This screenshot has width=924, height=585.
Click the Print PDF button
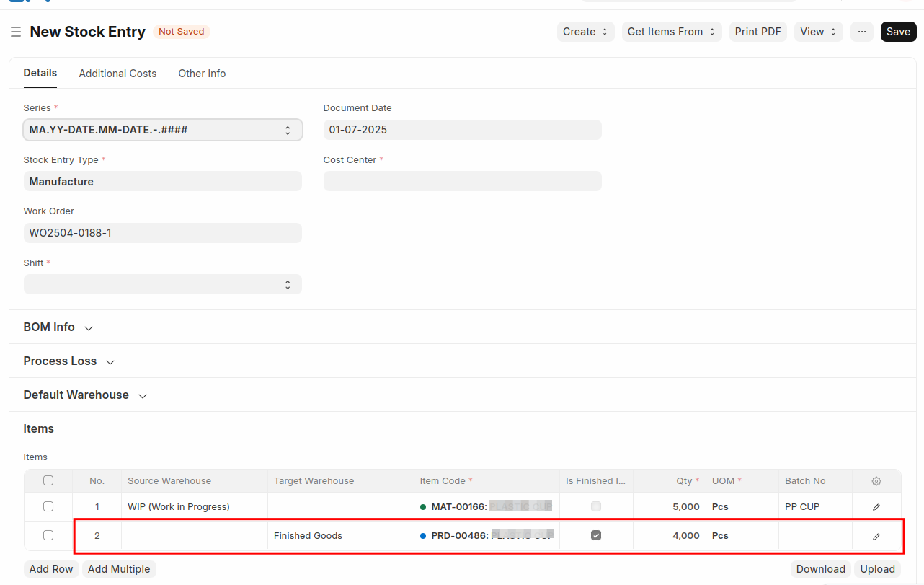(758, 32)
